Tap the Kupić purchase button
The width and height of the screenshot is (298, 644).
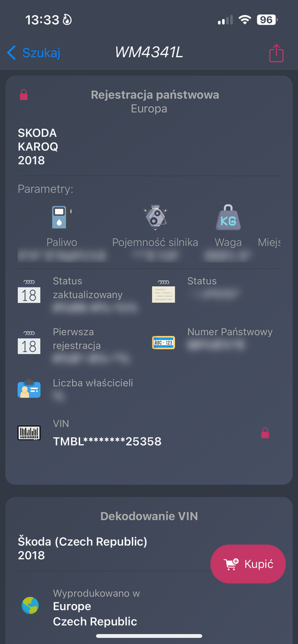248,564
